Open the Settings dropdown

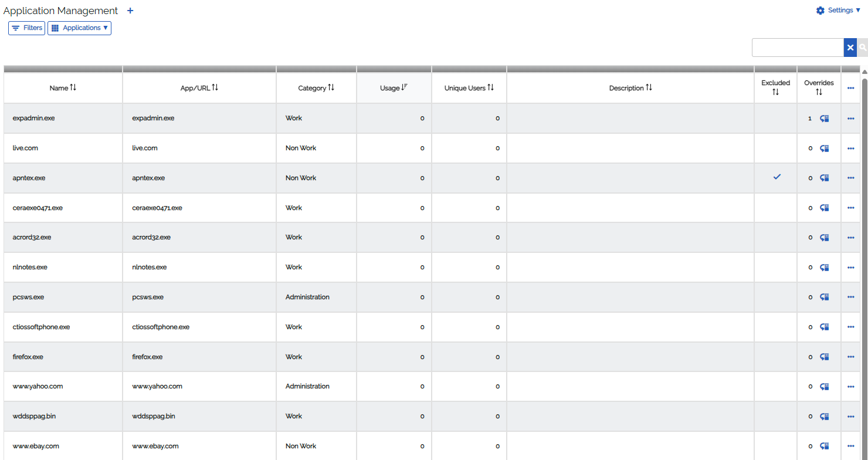point(838,11)
